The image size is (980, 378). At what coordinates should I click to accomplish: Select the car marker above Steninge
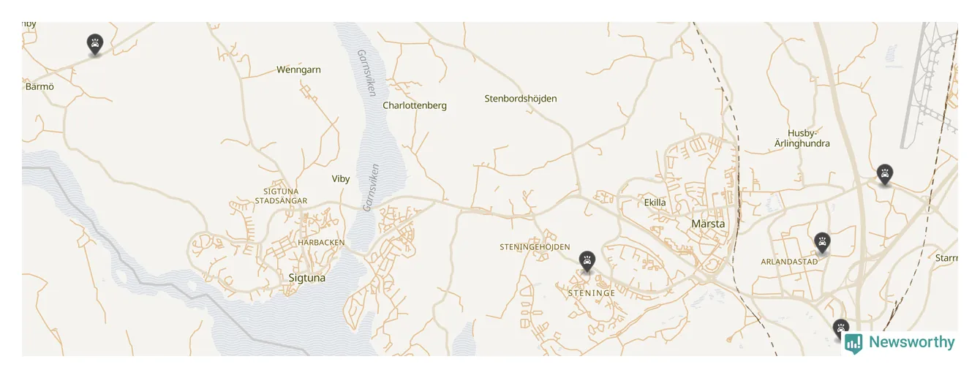587,260
